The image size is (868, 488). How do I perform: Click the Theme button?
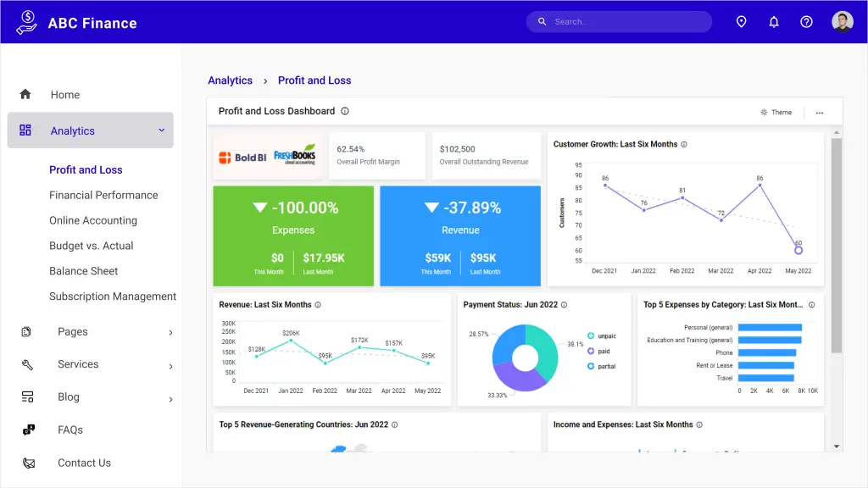pos(776,113)
